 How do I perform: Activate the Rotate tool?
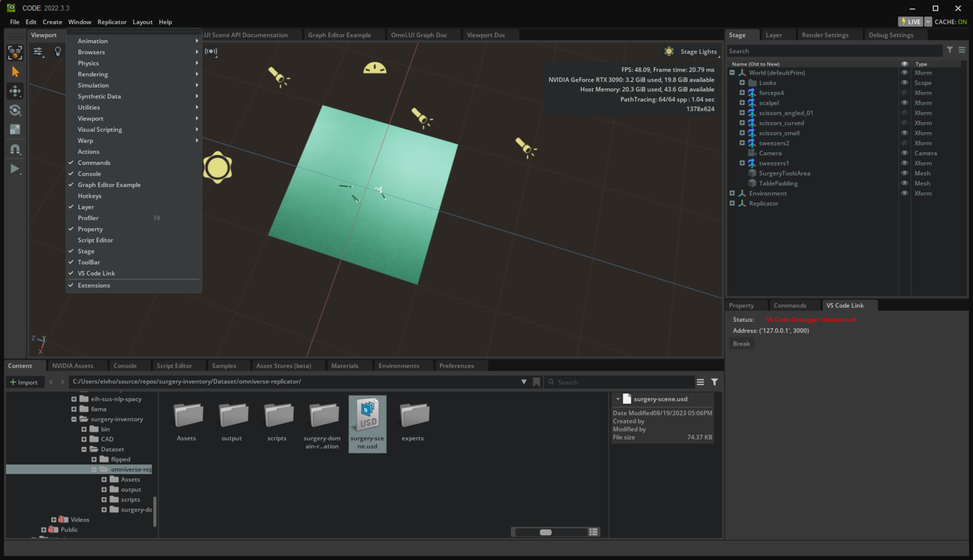15,110
